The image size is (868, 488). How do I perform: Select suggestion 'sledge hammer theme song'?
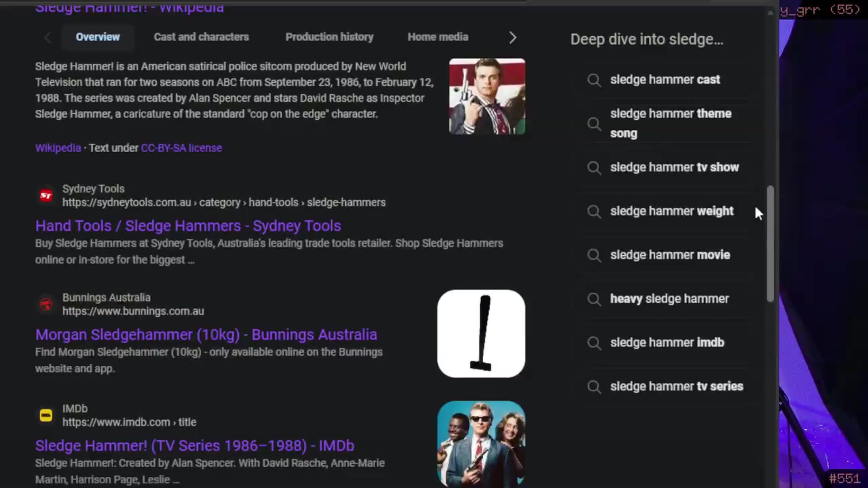pyautogui.click(x=671, y=123)
